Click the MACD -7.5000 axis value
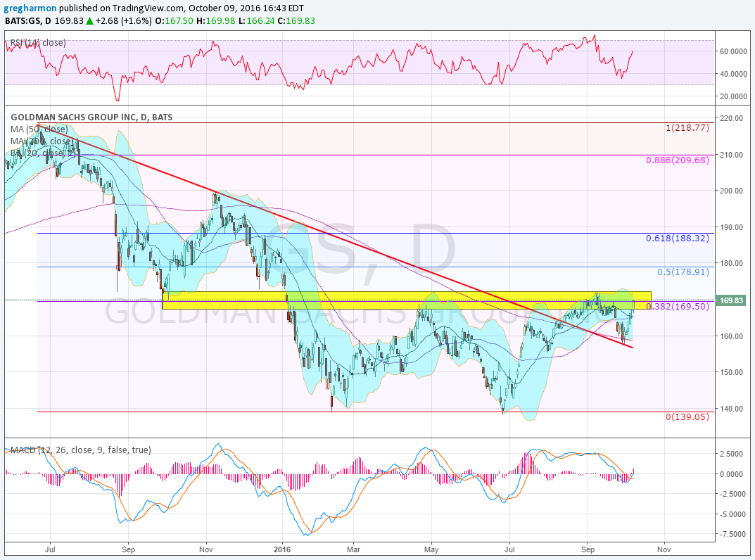This screenshot has width=755, height=560. pos(735,534)
